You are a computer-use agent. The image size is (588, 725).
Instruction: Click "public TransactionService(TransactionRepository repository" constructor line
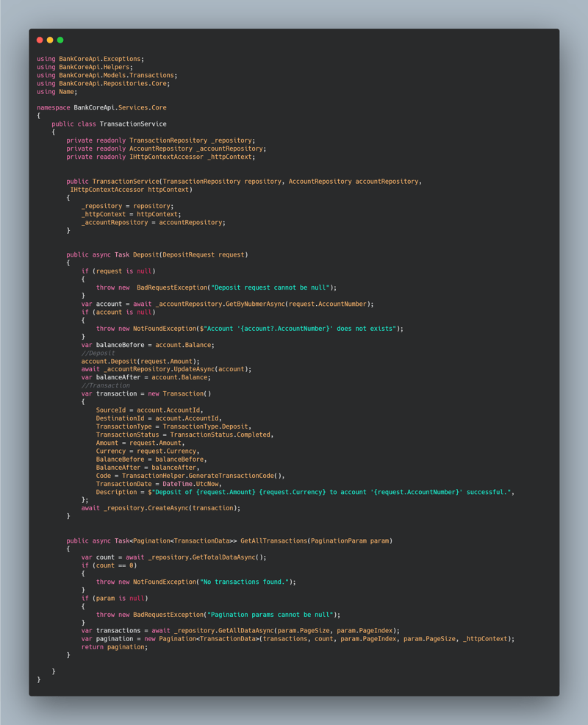pyautogui.click(x=244, y=182)
